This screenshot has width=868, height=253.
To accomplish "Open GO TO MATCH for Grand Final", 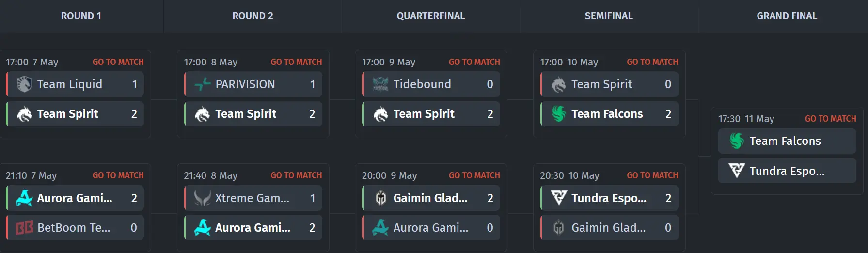I will (831, 119).
